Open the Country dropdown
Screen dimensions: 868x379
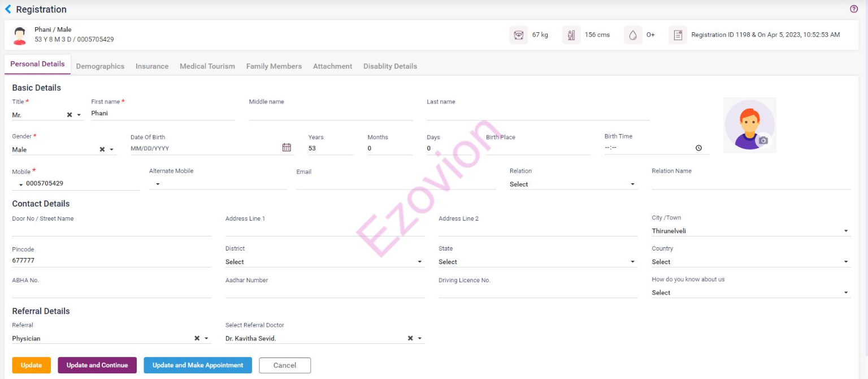[752, 262]
